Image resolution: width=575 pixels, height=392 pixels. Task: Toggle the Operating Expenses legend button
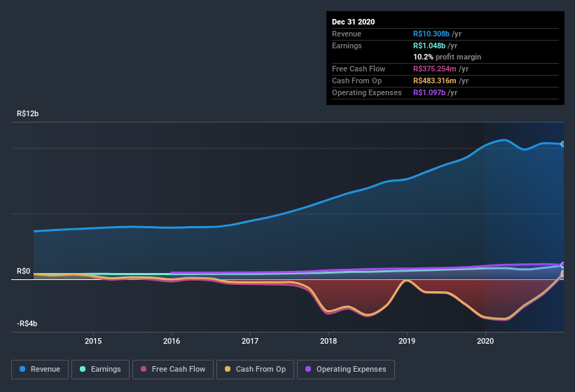tap(346, 370)
